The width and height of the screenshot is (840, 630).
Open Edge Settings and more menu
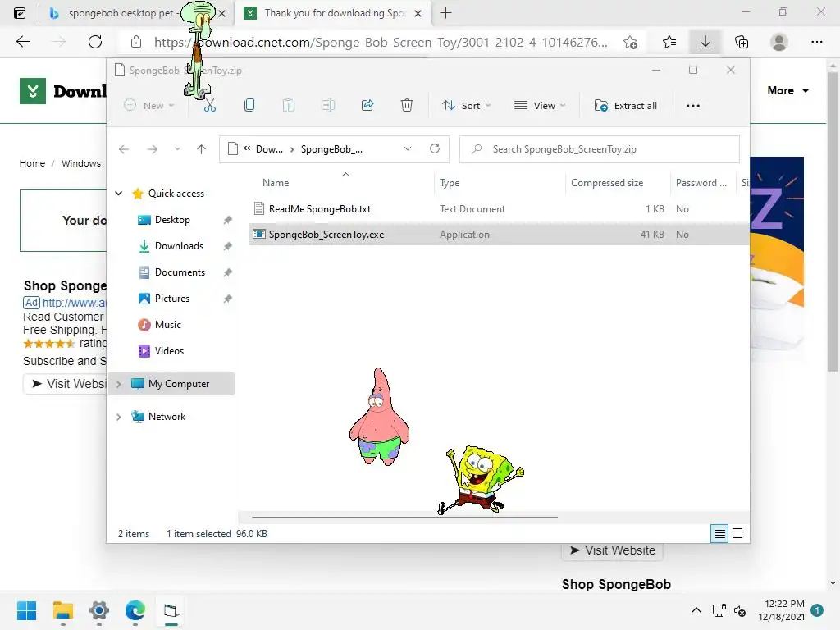click(816, 42)
